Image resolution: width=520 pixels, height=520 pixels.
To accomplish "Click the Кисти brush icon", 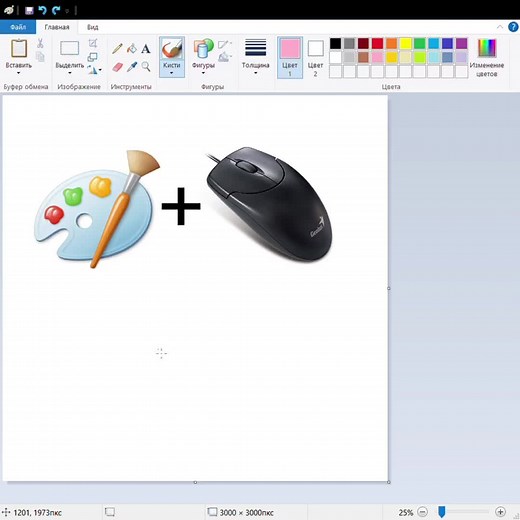I will pos(172,49).
